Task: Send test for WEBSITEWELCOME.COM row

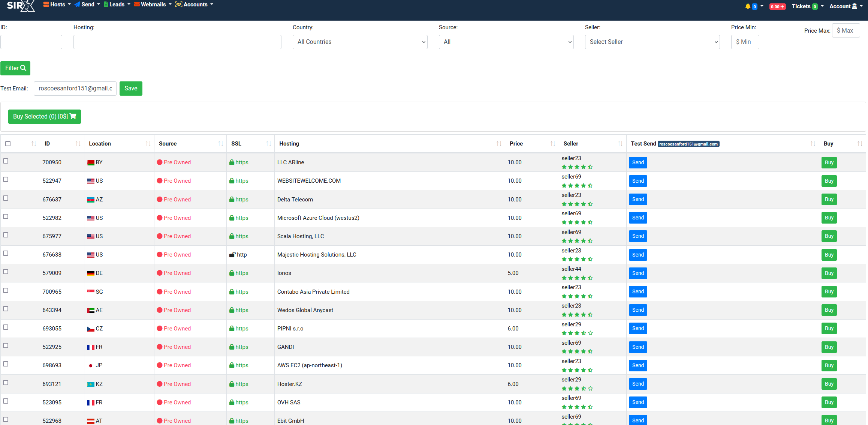Action: tap(638, 181)
